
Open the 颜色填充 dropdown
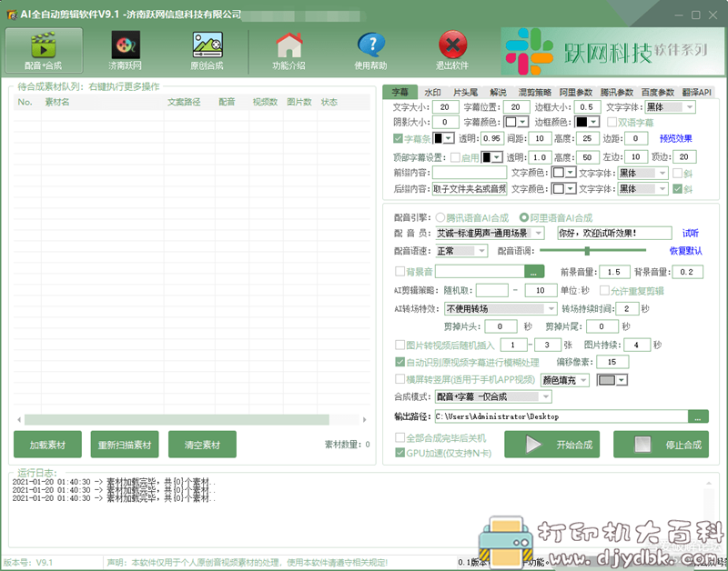(x=565, y=380)
